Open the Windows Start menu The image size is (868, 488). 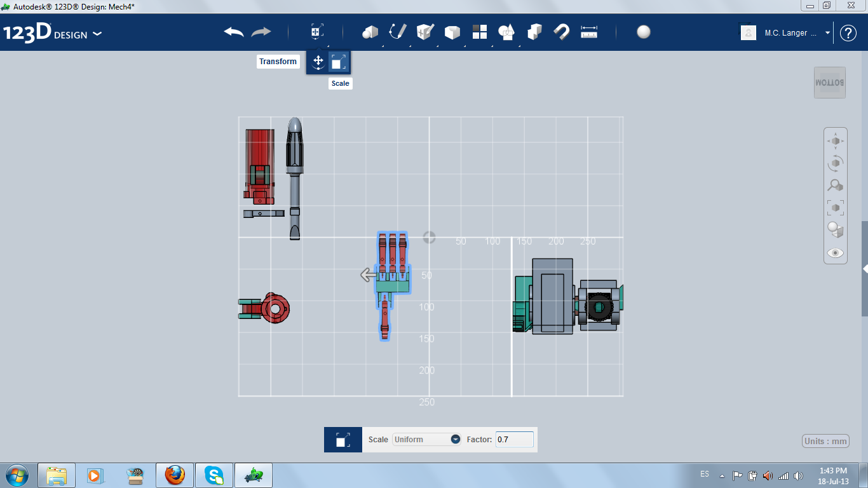point(17,475)
